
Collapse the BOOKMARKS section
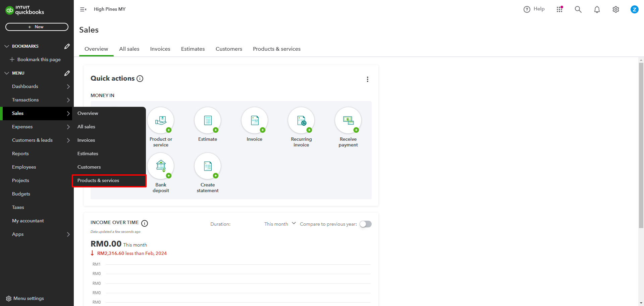coord(7,46)
